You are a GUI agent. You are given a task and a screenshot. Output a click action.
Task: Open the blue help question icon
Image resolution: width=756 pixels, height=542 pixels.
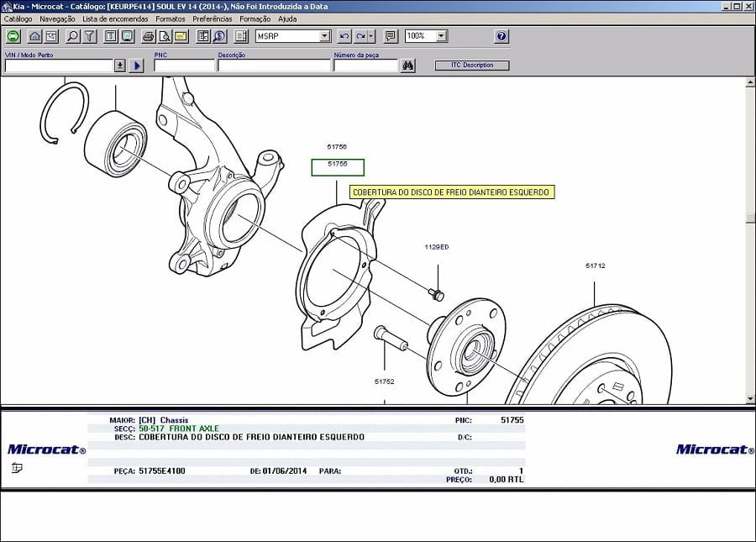coord(501,36)
